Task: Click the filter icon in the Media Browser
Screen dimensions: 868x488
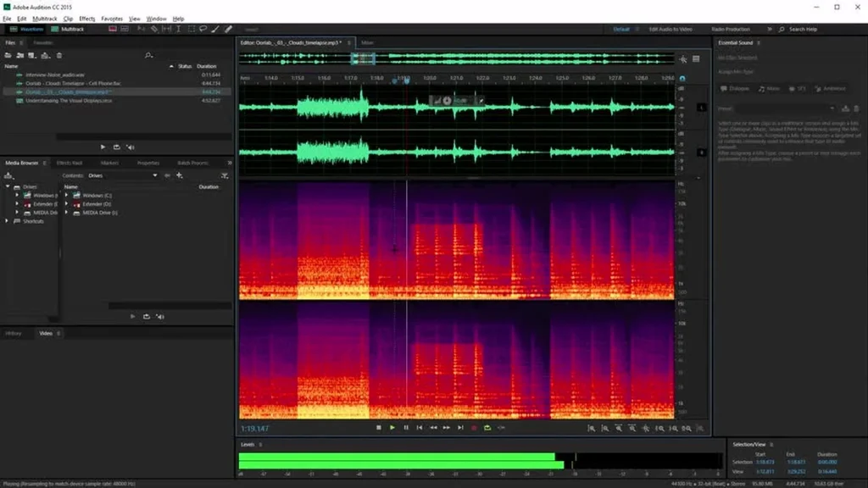Action: point(224,175)
